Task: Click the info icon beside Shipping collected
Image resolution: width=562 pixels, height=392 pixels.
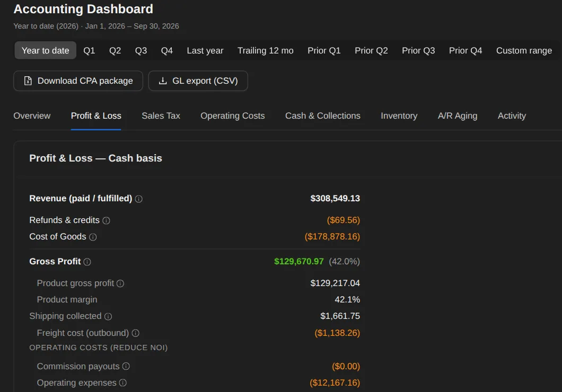Action: [x=108, y=316]
